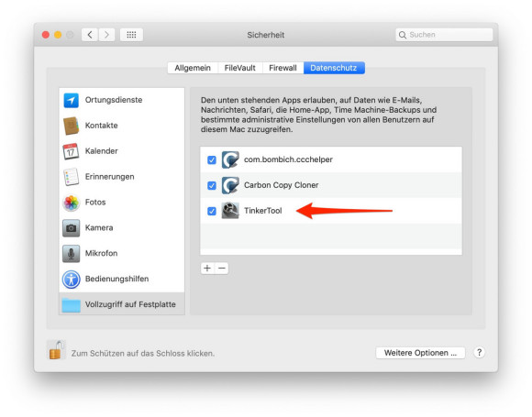Remove app using minus button
532x417 pixels.
[222, 269]
